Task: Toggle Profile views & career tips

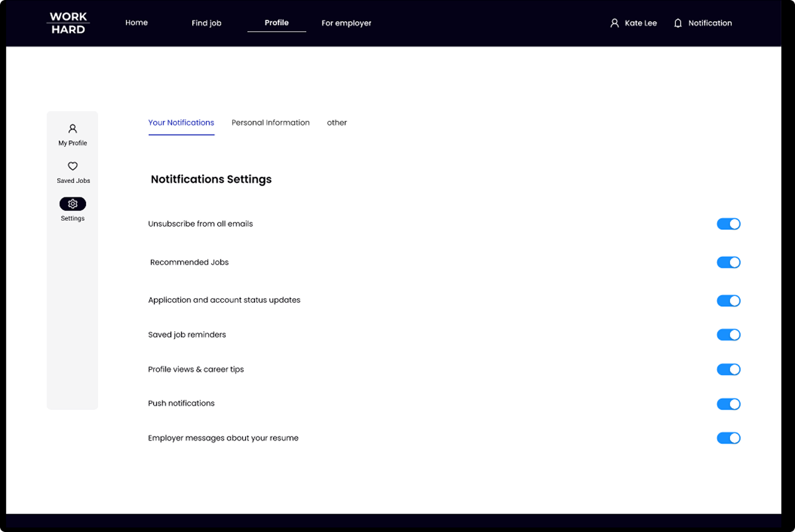Action: (728, 370)
